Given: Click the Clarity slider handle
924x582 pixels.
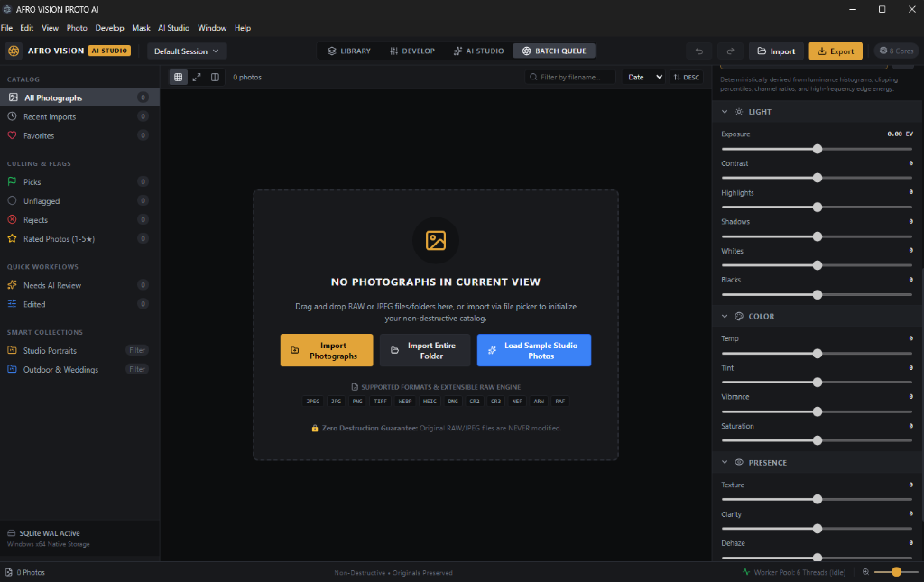Looking at the screenshot, I should click(818, 529).
